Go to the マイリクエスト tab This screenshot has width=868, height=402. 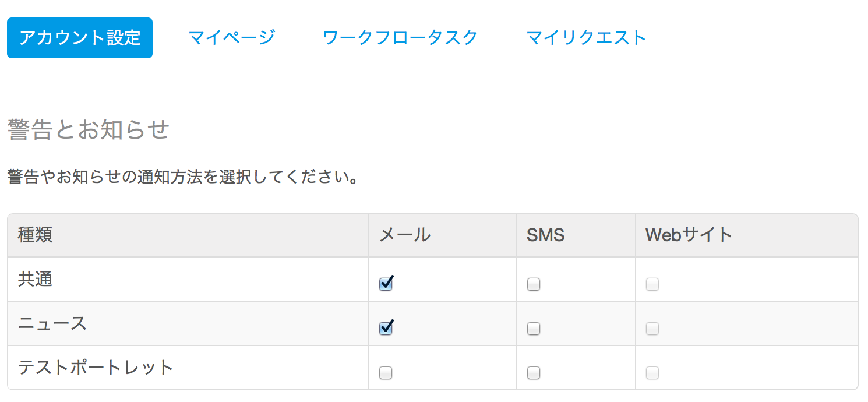(586, 38)
